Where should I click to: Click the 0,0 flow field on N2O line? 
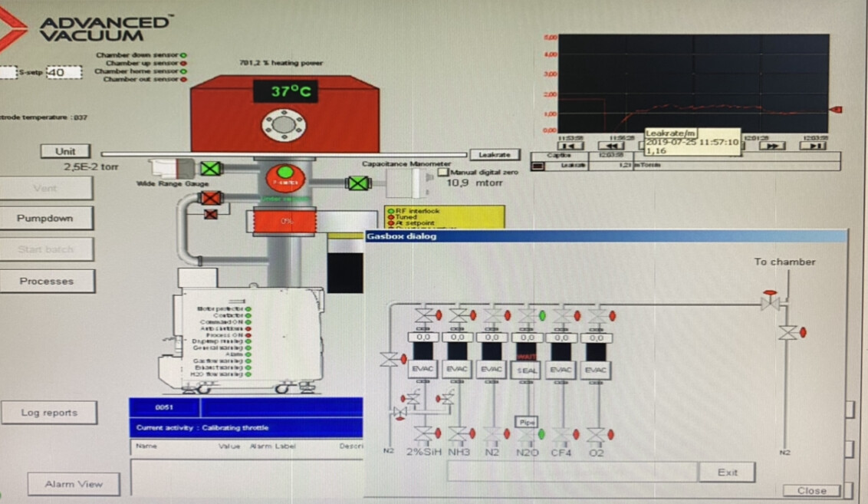pyautogui.click(x=527, y=338)
